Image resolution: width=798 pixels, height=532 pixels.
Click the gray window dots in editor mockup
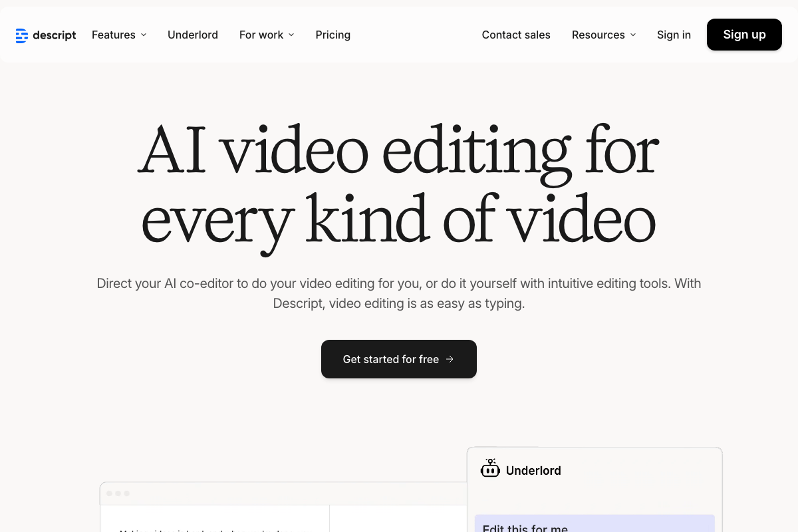(118, 493)
